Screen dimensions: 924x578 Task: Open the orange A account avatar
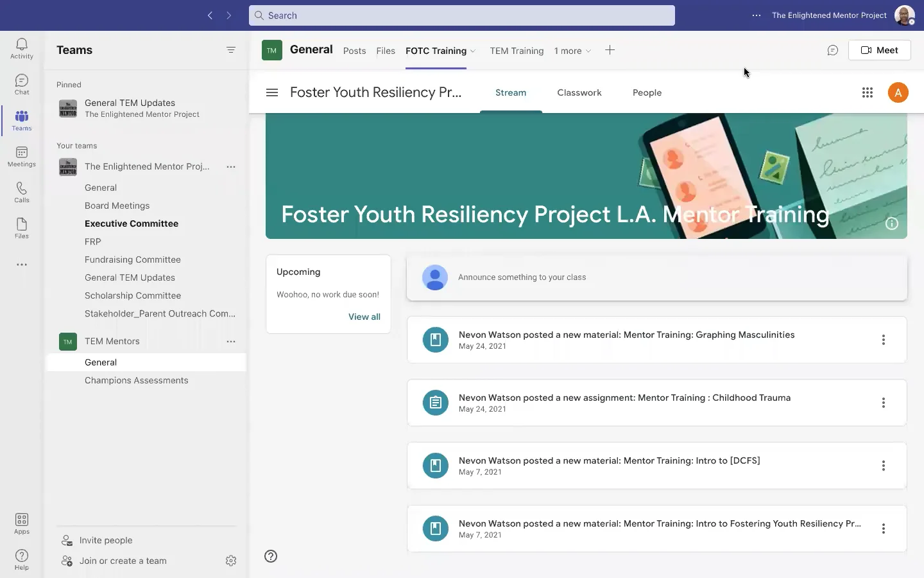coord(898,92)
